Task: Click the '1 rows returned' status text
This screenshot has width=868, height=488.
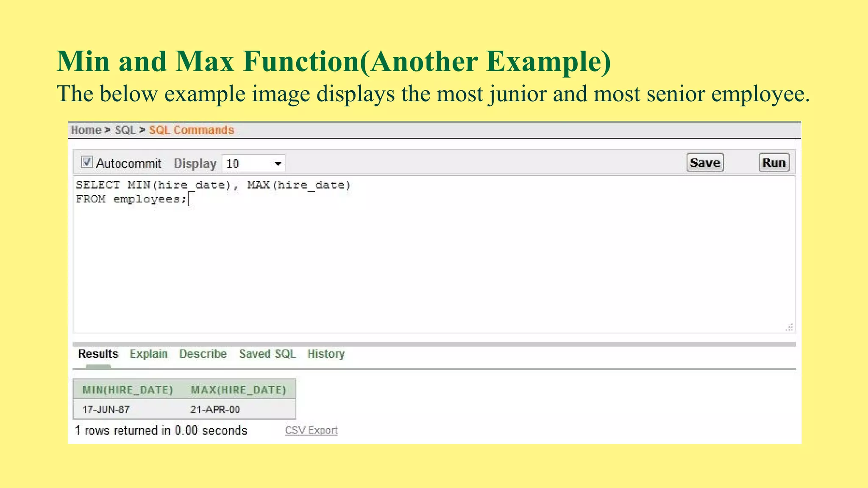Action: pos(161,430)
